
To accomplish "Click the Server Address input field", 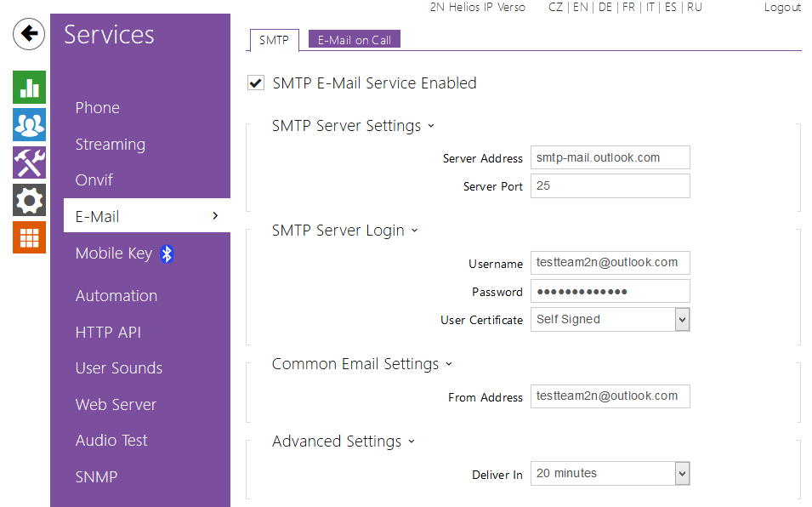I will pyautogui.click(x=610, y=158).
